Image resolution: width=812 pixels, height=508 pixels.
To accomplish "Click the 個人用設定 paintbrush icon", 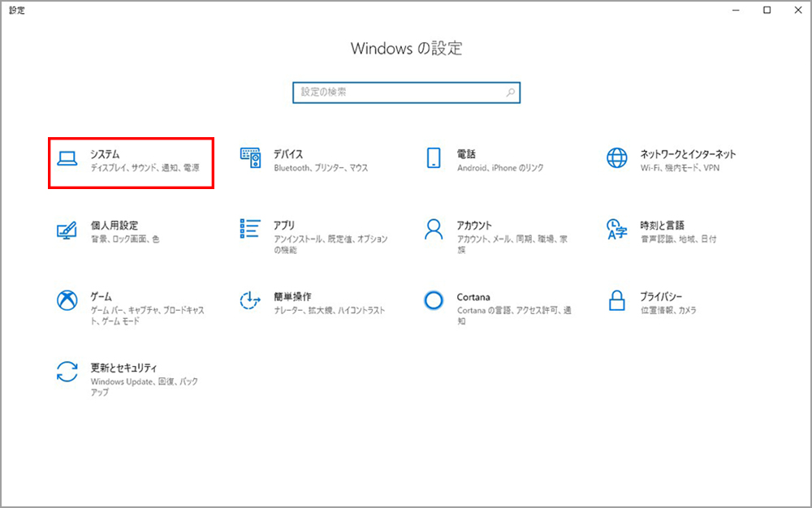I will click(67, 230).
